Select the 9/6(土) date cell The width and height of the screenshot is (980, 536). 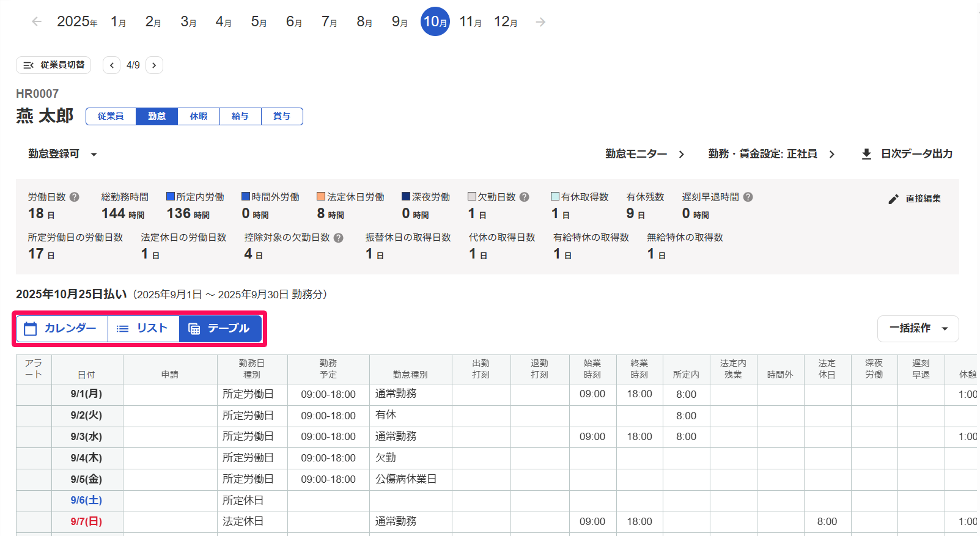pos(87,500)
